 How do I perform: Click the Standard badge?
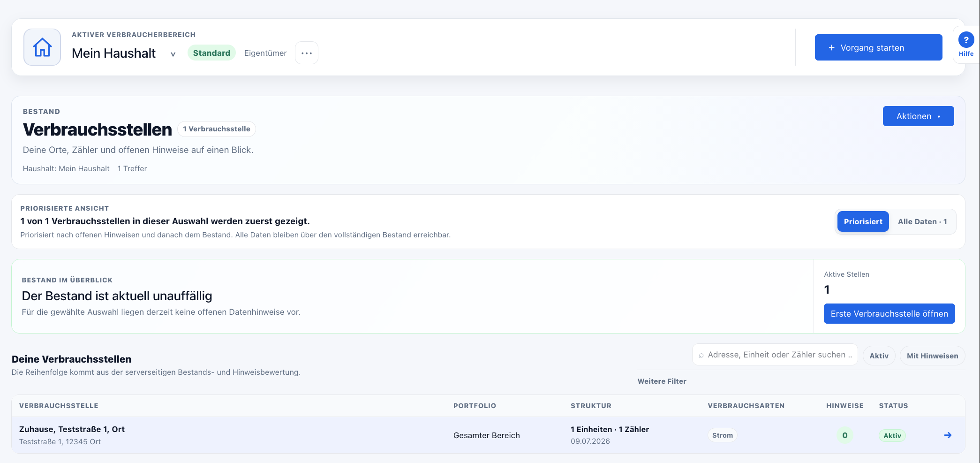coord(211,53)
